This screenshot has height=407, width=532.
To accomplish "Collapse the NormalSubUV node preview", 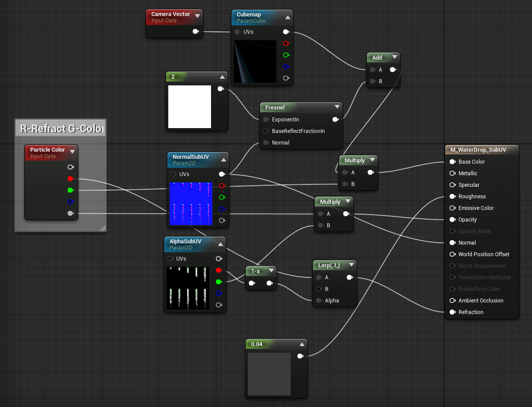I will click(x=223, y=160).
